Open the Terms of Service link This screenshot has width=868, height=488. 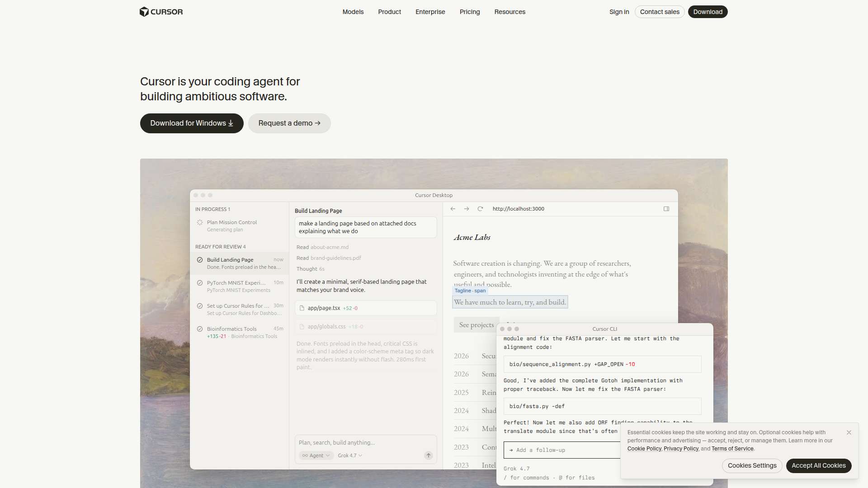click(732, 449)
